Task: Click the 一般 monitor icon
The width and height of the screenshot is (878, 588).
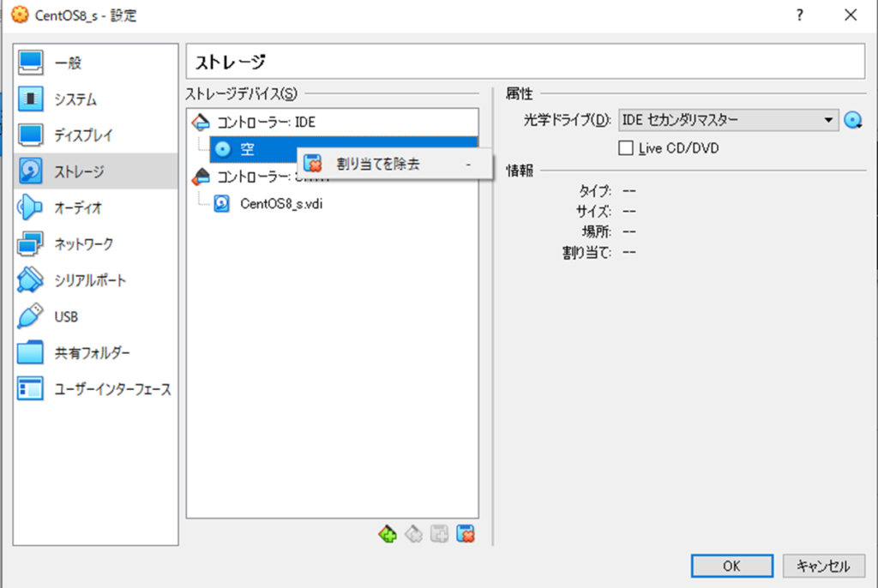Action: [30, 63]
